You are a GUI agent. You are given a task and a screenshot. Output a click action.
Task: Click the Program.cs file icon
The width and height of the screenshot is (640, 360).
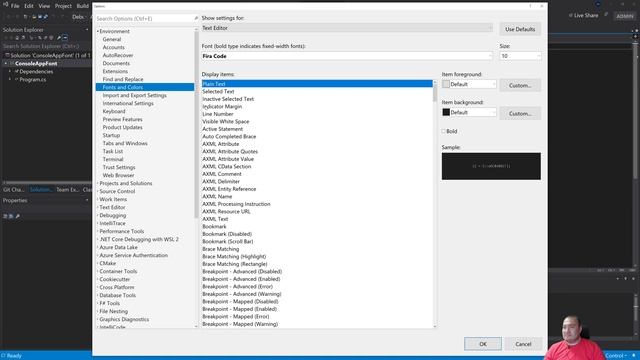[x=17, y=80]
